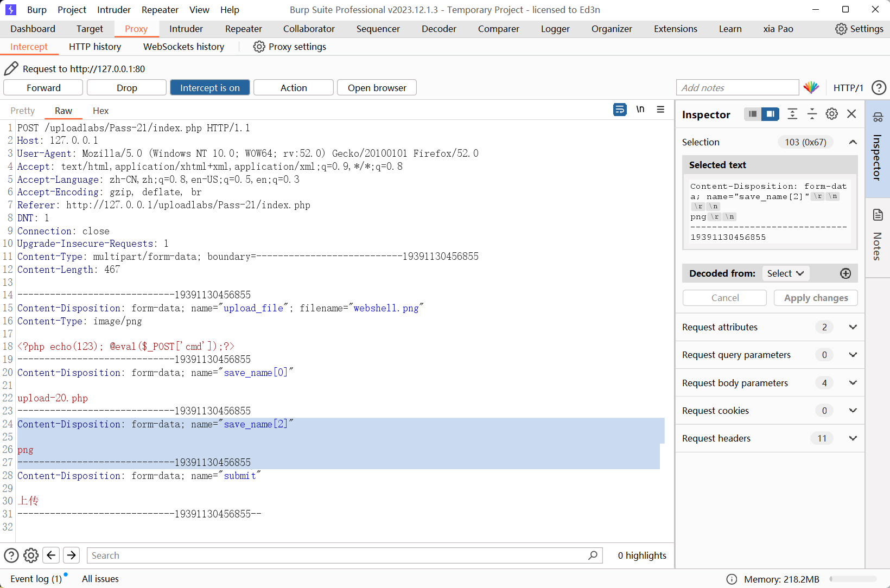The height and width of the screenshot is (588, 890).
Task: Open the Decoded from Select dropdown
Action: click(x=785, y=273)
